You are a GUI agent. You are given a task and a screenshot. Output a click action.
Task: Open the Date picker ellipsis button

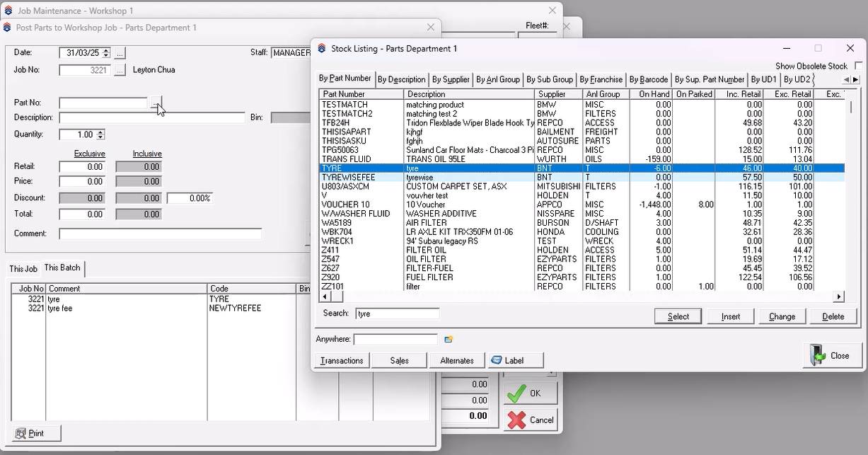(x=120, y=53)
